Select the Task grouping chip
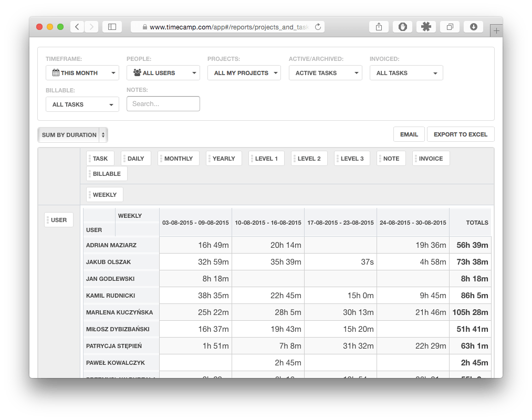532x420 pixels. [100, 159]
